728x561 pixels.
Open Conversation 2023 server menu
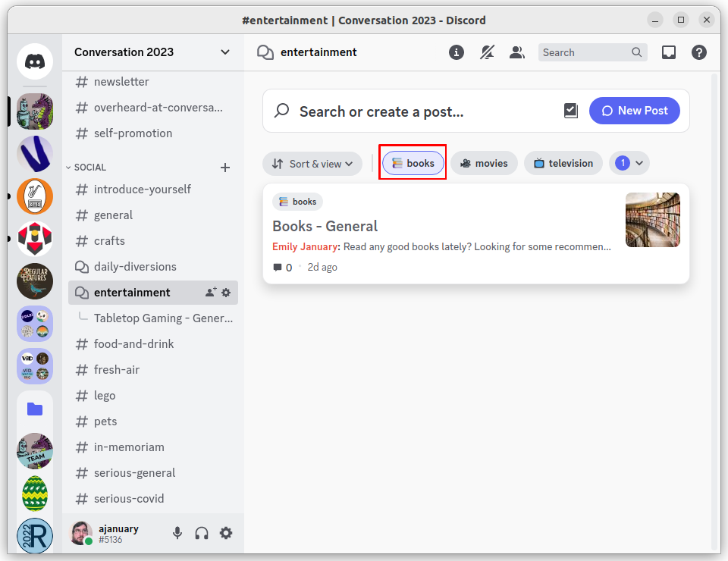[x=152, y=52]
